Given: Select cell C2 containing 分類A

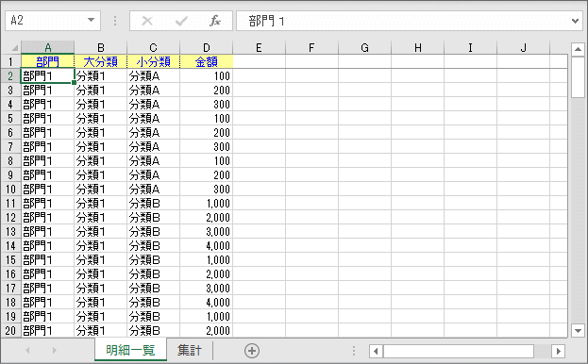Looking at the screenshot, I should pyautogui.click(x=154, y=76).
